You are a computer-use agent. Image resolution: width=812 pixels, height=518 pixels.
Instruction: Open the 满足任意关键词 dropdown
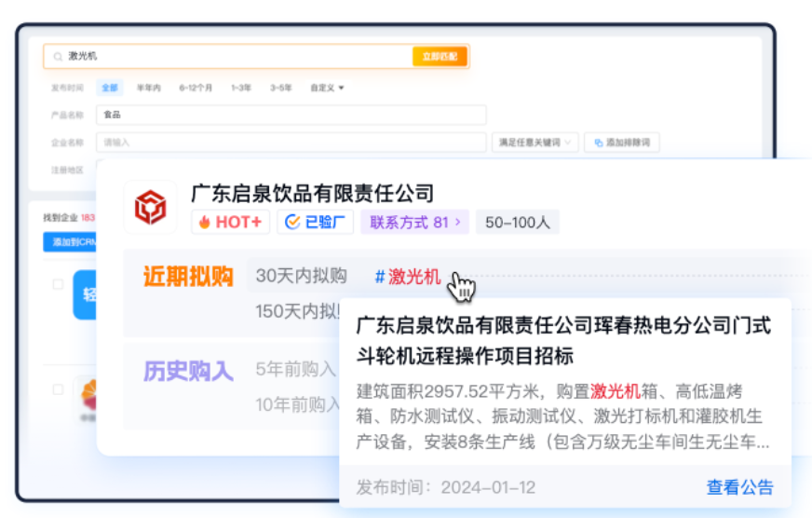(x=535, y=143)
